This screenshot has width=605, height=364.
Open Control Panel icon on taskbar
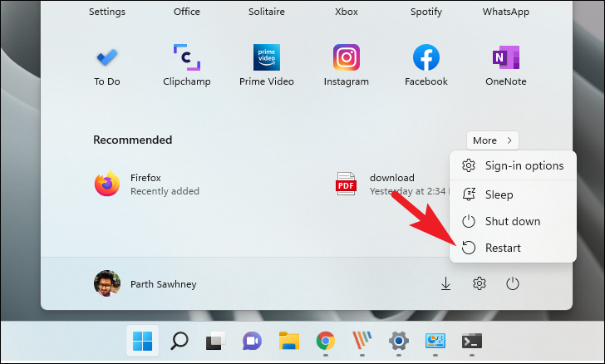pos(435,341)
